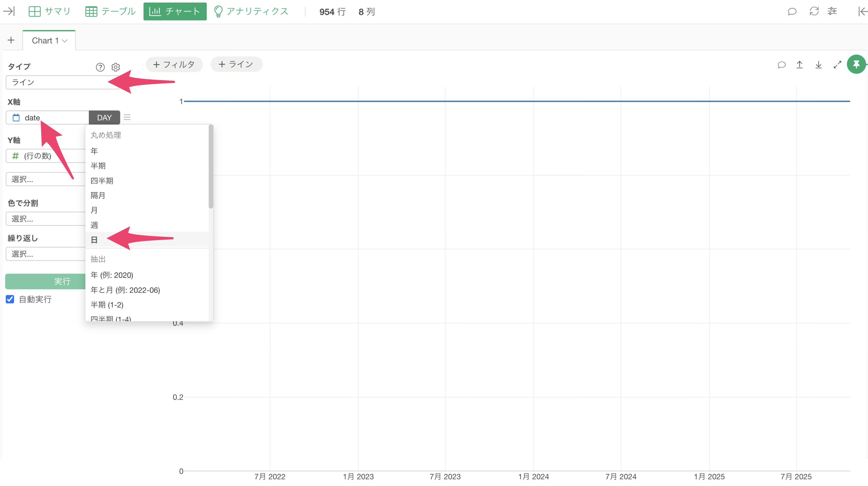Click the chart upload arrow icon
This screenshot has height=486, width=868.
[x=799, y=65]
